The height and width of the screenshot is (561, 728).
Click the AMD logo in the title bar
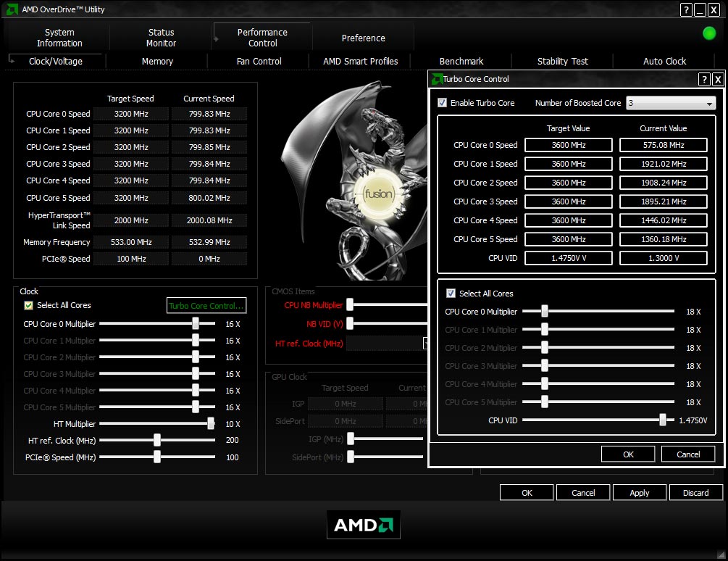[12, 9]
